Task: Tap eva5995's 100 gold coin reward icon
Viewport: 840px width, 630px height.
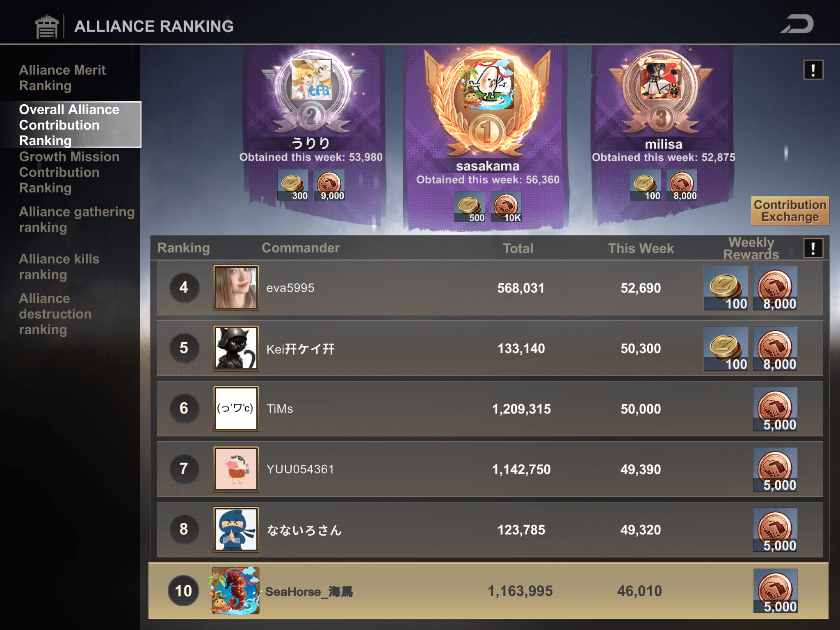Action: tap(726, 288)
